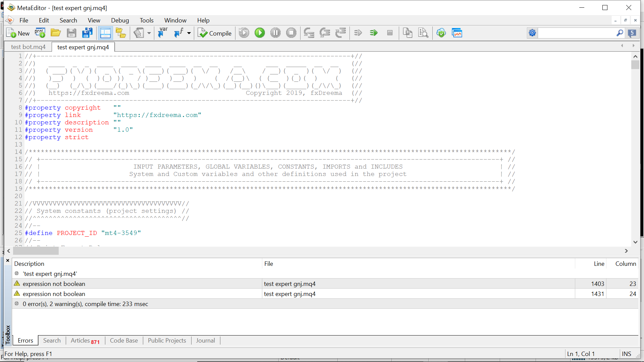Screen dimensions: 644x362
Task: Click the '0 error(s), 2 warning(s)' summary row
Action: tap(325, 304)
